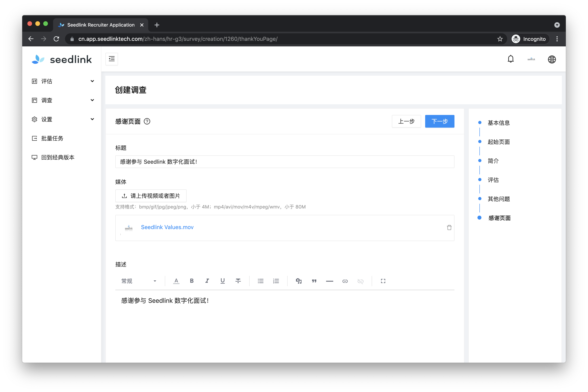Toggle italic formatting in editor
Image resolution: width=588 pixels, height=392 pixels.
[207, 281]
